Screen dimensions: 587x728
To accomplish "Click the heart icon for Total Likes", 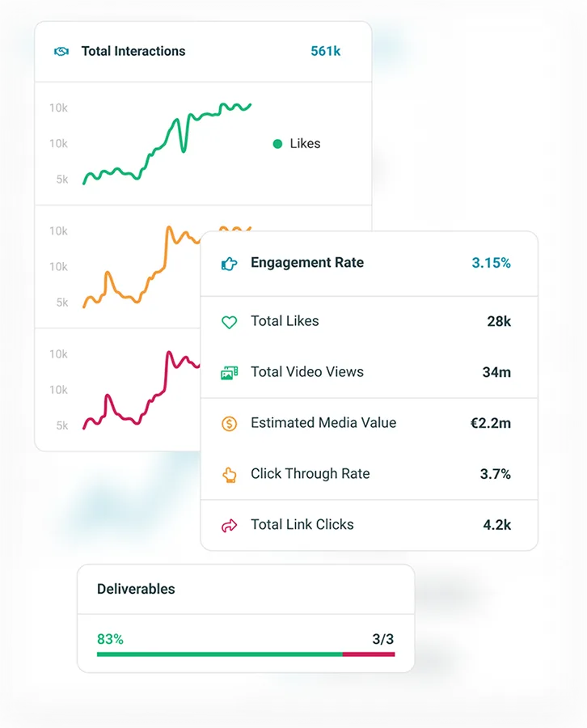I will (x=230, y=322).
